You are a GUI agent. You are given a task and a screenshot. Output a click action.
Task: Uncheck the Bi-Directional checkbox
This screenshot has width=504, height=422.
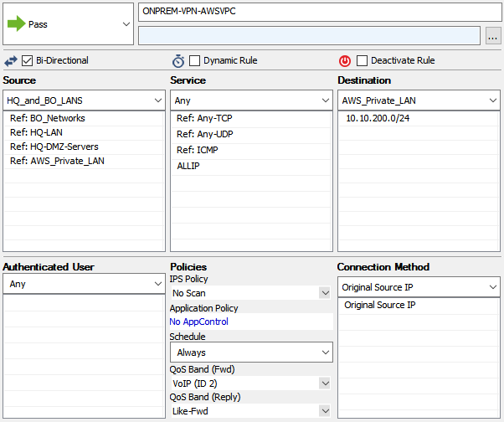(27, 60)
